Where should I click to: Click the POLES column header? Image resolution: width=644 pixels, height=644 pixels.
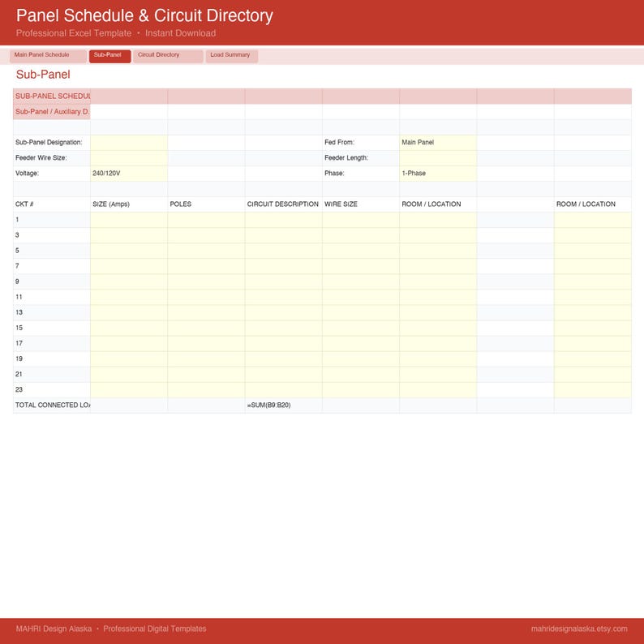pos(206,204)
